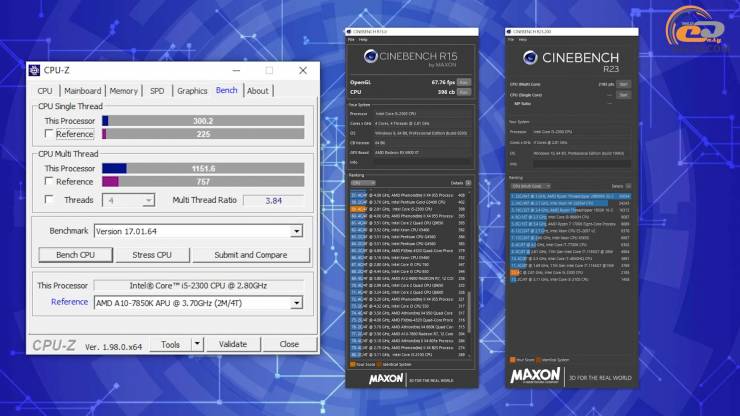Open the SPD tab

(x=157, y=91)
